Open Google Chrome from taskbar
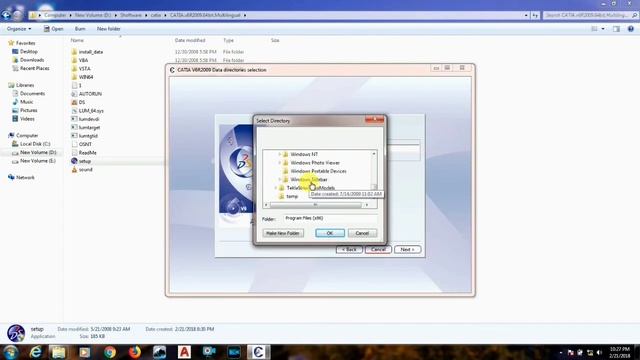Viewport: 640px width, 360px height. tap(109, 352)
